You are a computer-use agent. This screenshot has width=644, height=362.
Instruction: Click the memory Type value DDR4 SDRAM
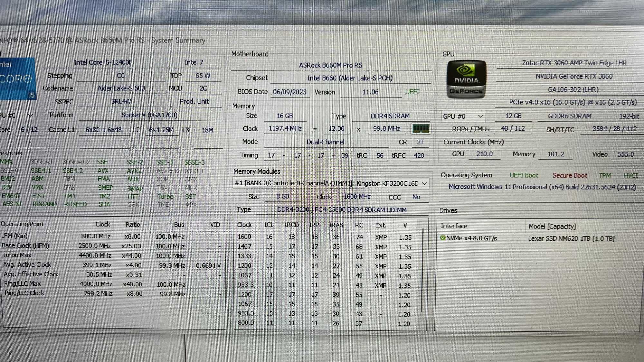point(390,116)
